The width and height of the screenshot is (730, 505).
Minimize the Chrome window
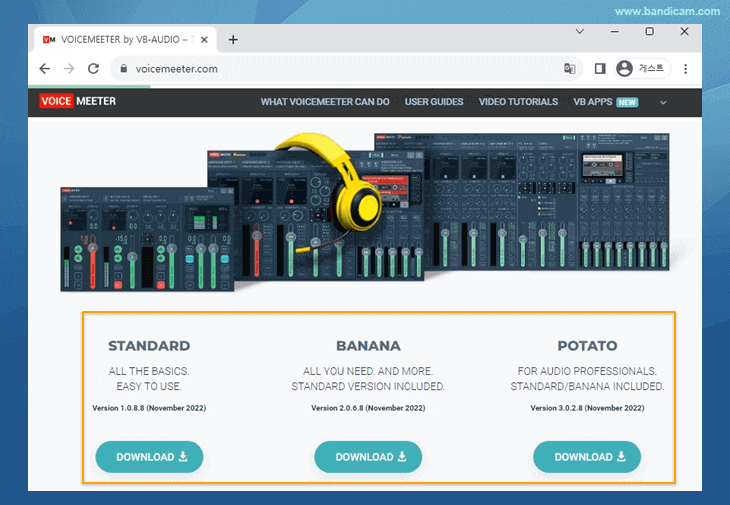tap(615, 32)
